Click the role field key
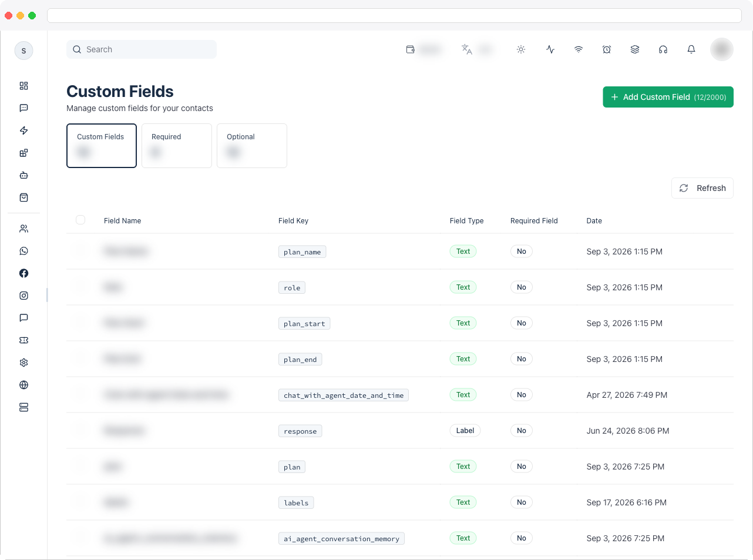This screenshot has width=753, height=560. coord(292,288)
